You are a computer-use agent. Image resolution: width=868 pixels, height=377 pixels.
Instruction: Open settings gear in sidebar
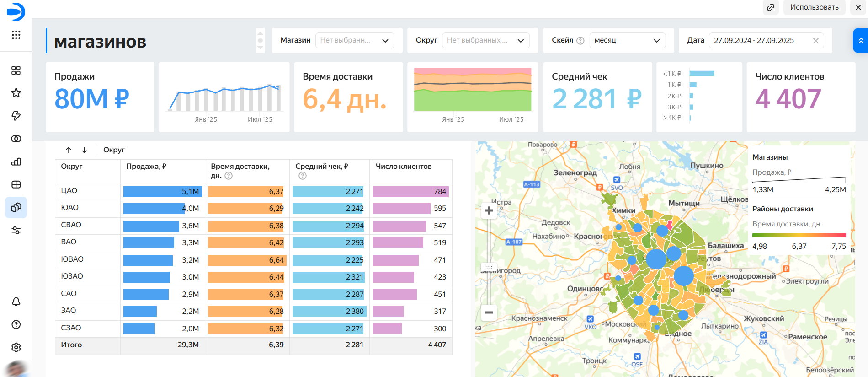pyautogui.click(x=16, y=347)
